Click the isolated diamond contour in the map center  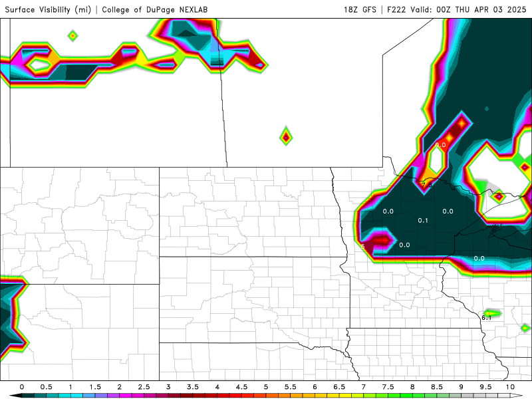click(286, 137)
